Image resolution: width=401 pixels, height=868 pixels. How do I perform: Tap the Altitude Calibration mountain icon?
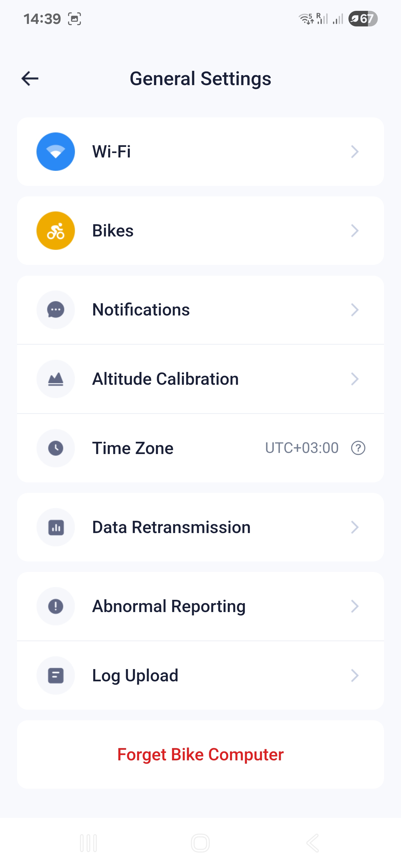coord(56,379)
